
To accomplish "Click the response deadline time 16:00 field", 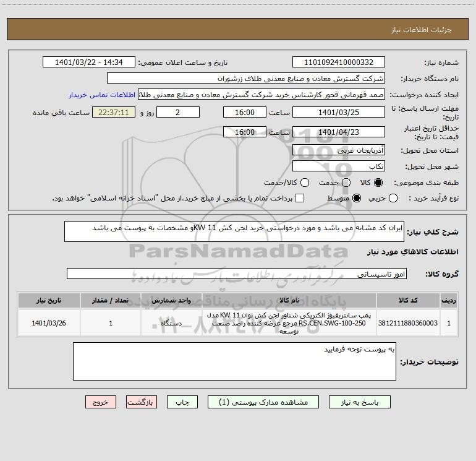I will tap(245, 112).
